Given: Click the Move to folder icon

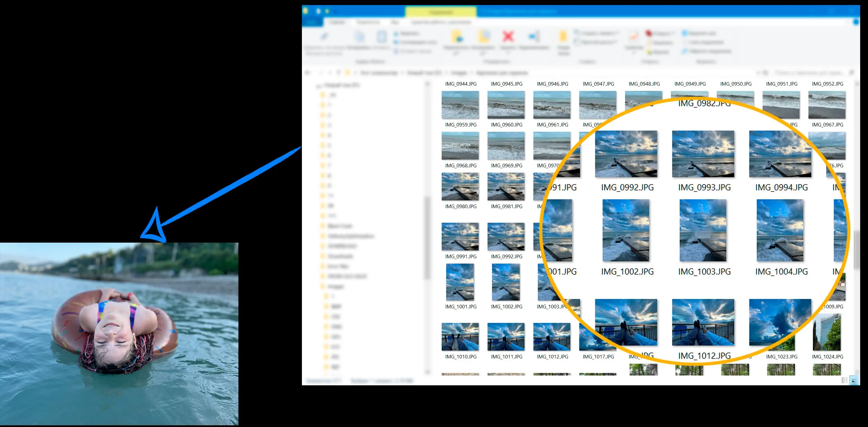Looking at the screenshot, I should click(x=457, y=36).
